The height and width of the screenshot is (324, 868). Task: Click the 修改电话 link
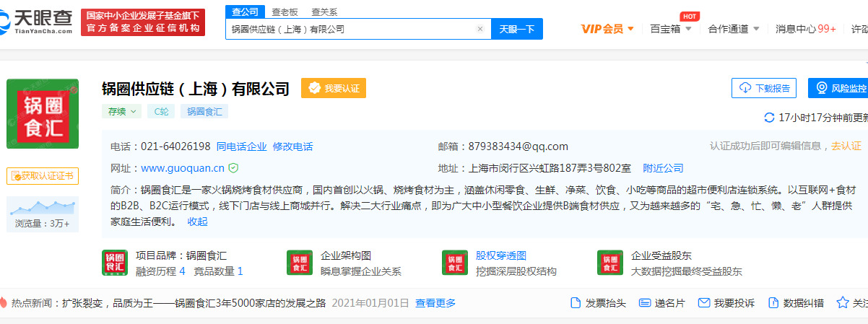click(292, 146)
